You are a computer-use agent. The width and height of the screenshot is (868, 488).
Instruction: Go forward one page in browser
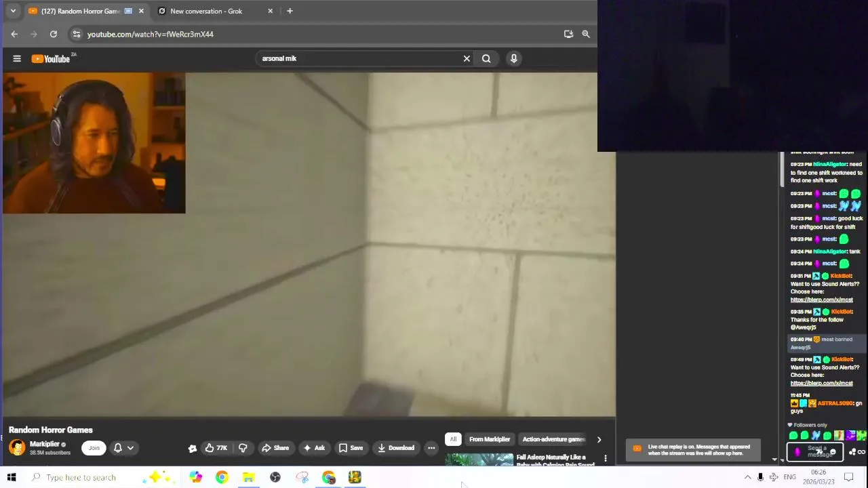[34, 34]
